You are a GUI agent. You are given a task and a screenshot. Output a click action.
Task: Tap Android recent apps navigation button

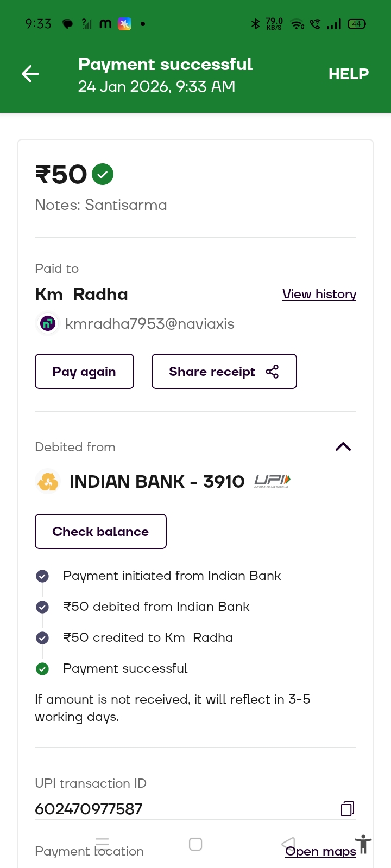coord(102,844)
